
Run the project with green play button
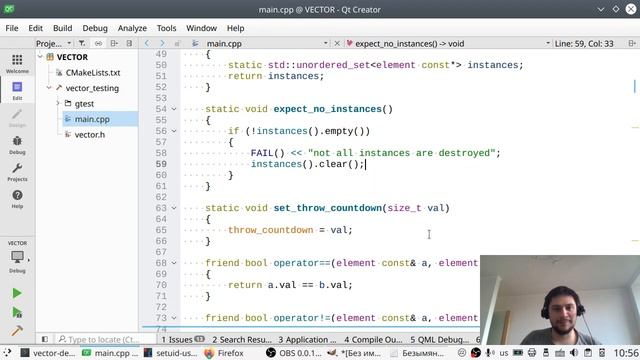click(17, 293)
